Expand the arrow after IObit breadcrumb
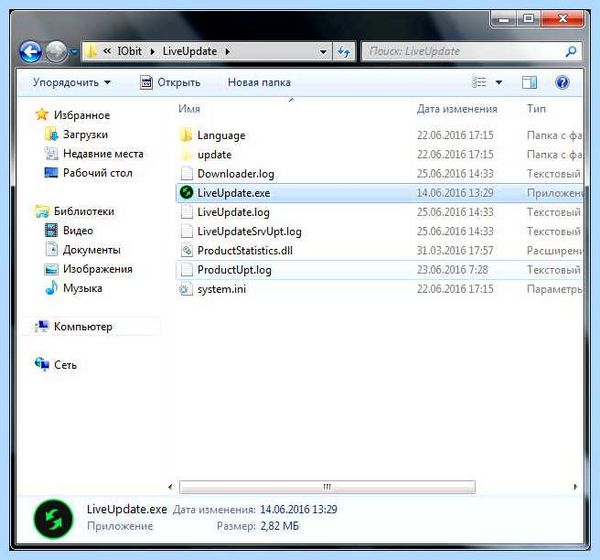600x560 pixels. [x=152, y=52]
